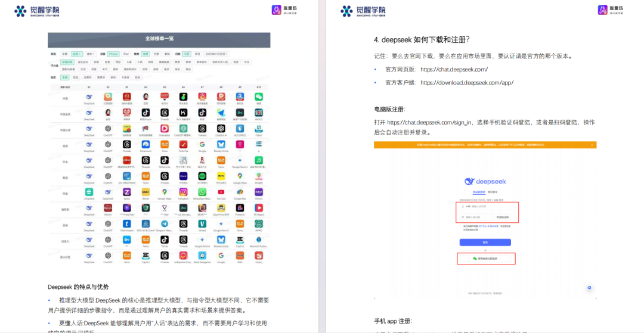Screen dimensions: 644x333
Task: Open the https://download.deepseek.com/app/ link
Action: click(x=467, y=83)
